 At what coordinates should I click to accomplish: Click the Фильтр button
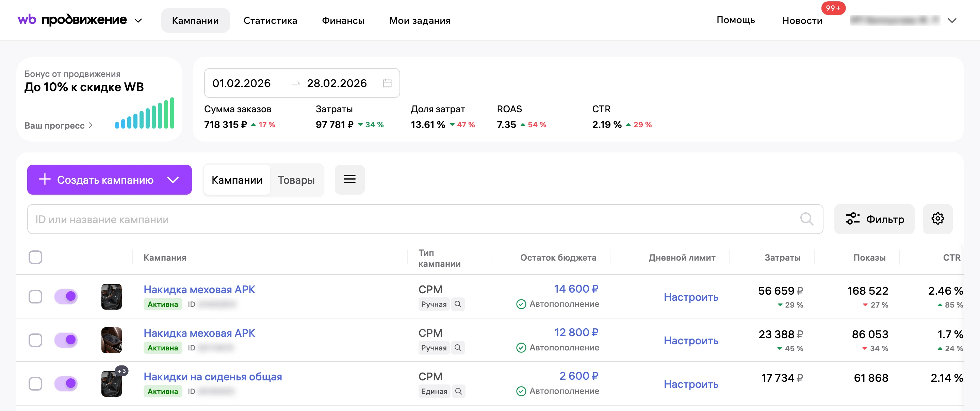(x=874, y=219)
